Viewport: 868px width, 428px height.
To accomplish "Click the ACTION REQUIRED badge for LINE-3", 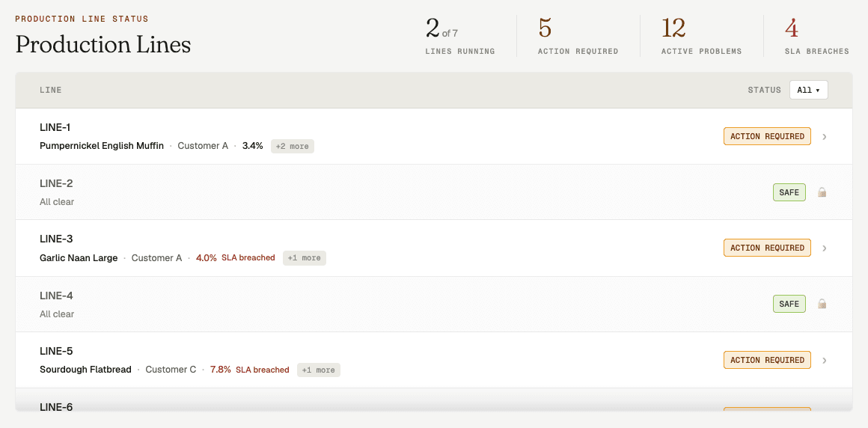I will tap(767, 248).
